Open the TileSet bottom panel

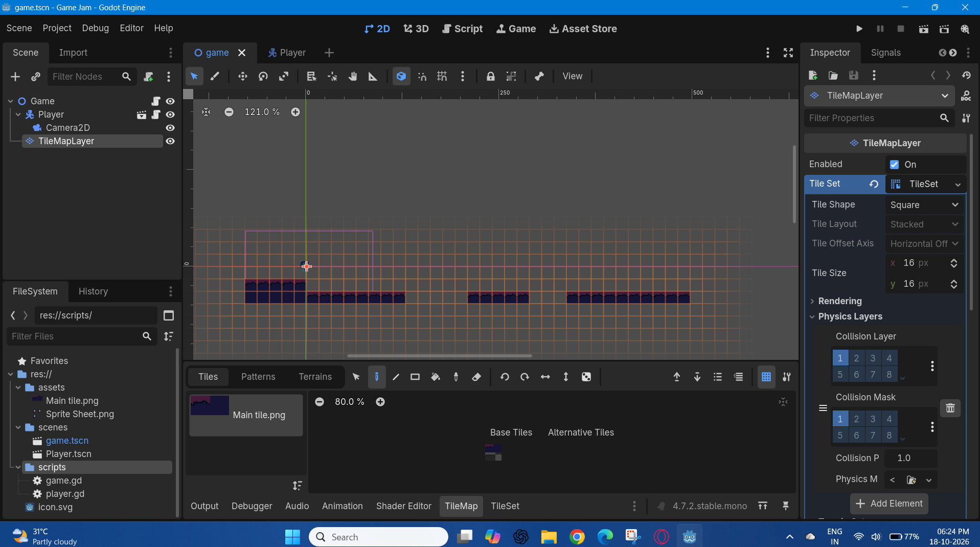(505, 506)
